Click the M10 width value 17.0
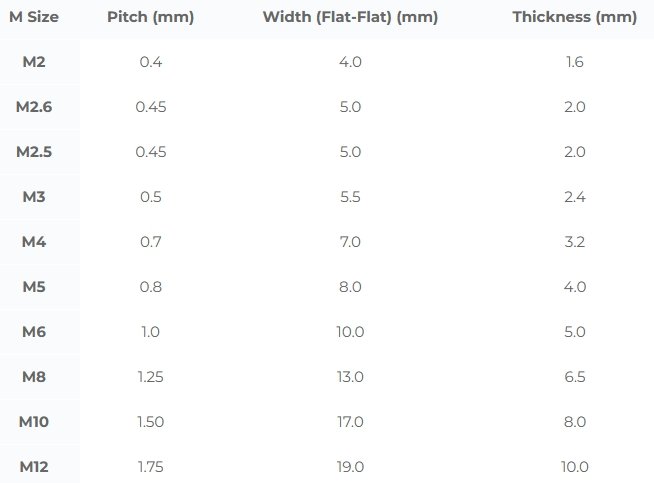This screenshot has height=483, width=654. (x=350, y=422)
